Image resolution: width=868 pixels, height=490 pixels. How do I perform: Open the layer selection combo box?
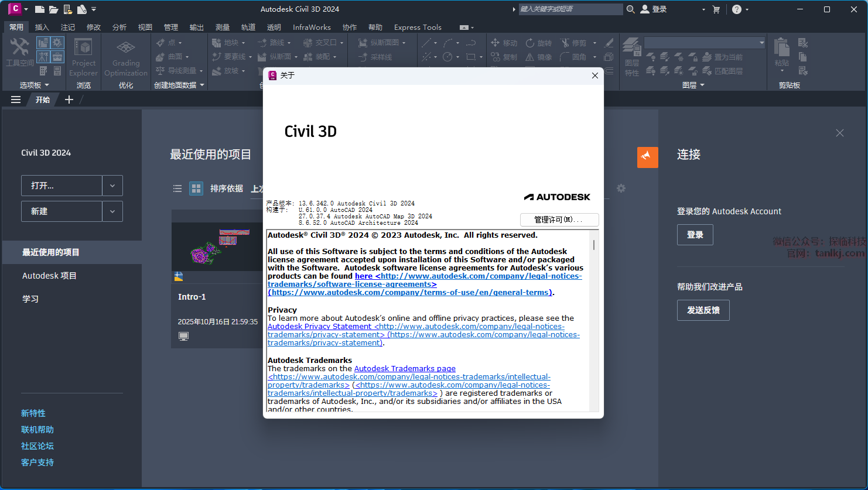click(x=705, y=43)
